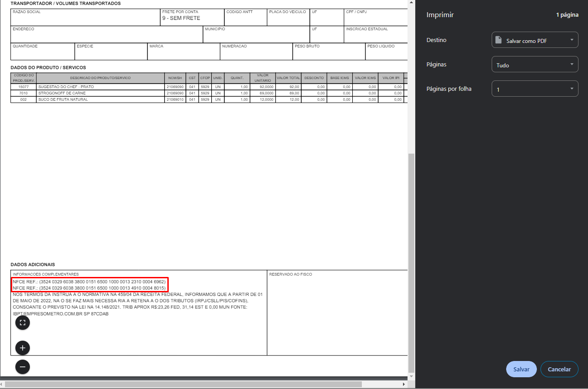Click the VALOR TOTAL column header

tap(289, 78)
